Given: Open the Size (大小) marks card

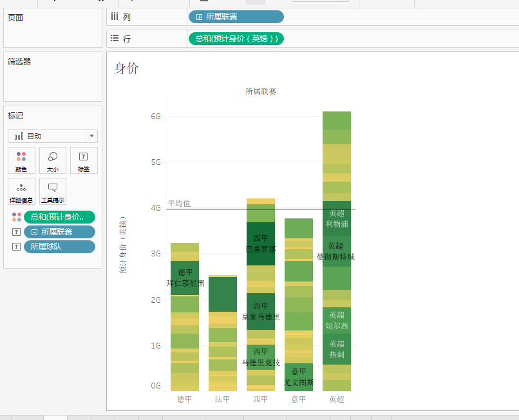Looking at the screenshot, I should [x=53, y=160].
